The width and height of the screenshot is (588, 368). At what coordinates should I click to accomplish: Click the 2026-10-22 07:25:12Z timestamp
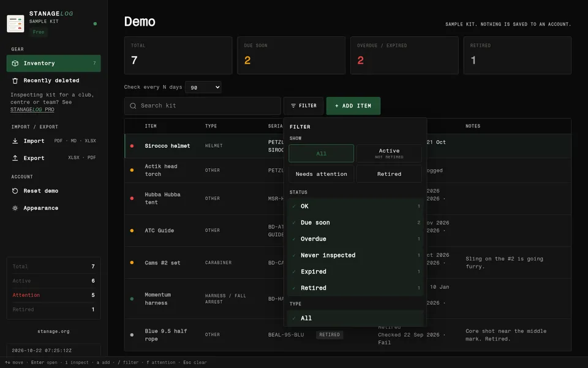pos(42,350)
